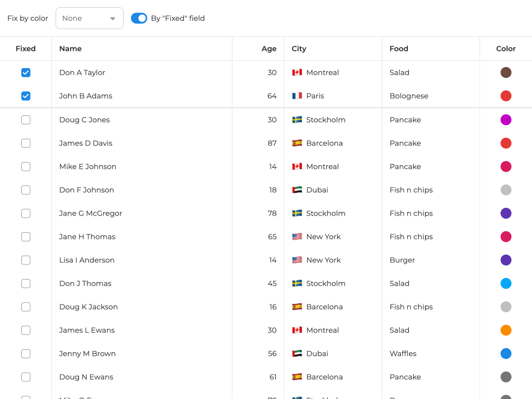Screen dimensions: 532x399
Task: Click the dropdown arrow in color selector
Action: pyautogui.click(x=113, y=19)
